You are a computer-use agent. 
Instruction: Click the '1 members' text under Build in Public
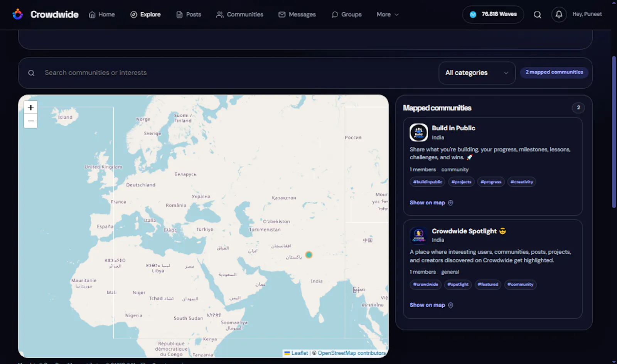point(423,170)
